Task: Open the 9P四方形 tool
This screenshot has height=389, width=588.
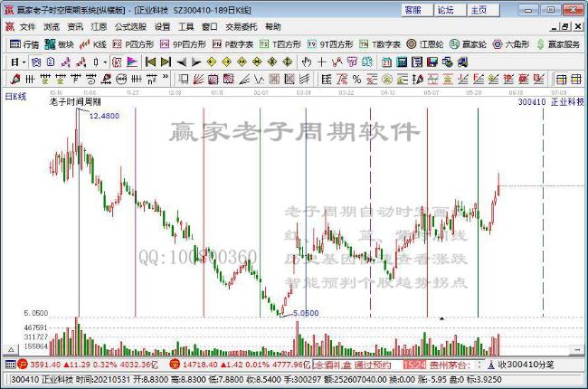Action: (x=183, y=44)
